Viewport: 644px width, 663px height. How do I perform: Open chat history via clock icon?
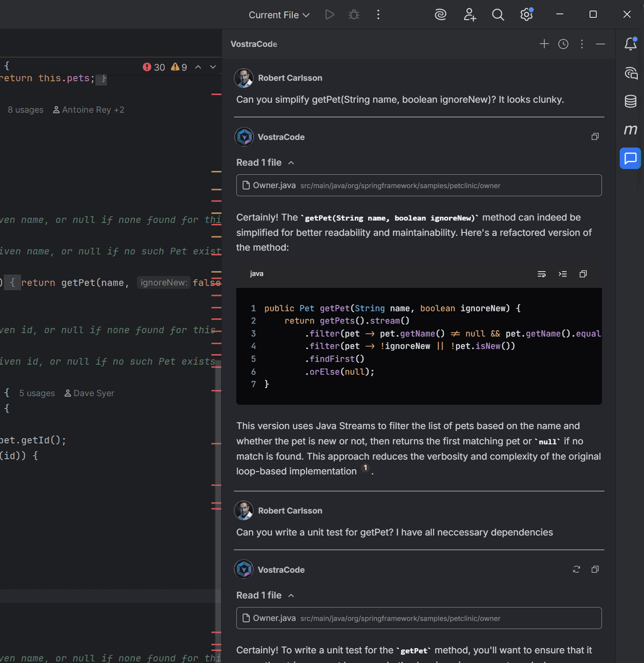tap(563, 44)
